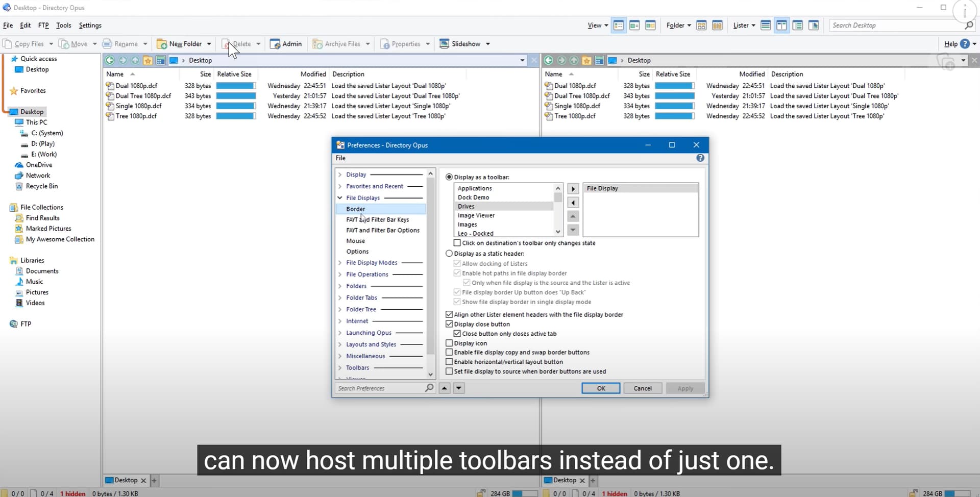Toggle Close button only closes active tab

coord(457,334)
